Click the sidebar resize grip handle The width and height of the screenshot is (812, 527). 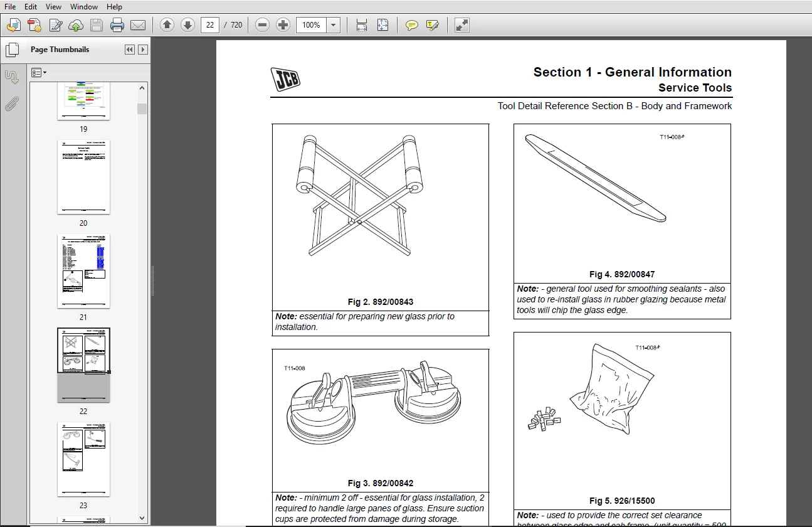click(x=152, y=280)
